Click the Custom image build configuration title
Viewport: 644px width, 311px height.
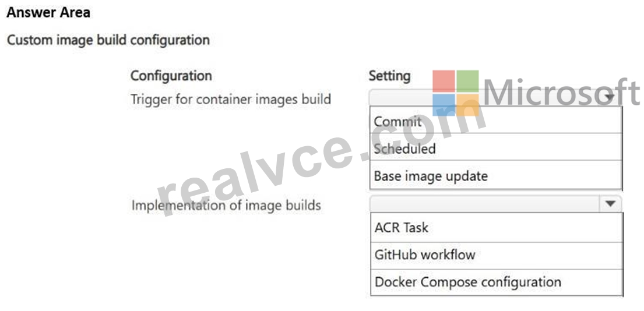[x=108, y=40]
